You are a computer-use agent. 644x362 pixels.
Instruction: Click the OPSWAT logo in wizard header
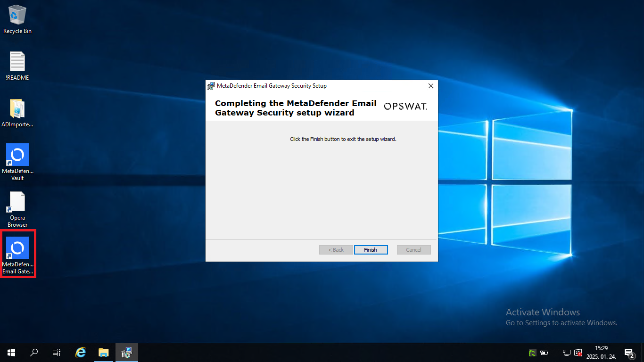click(405, 107)
